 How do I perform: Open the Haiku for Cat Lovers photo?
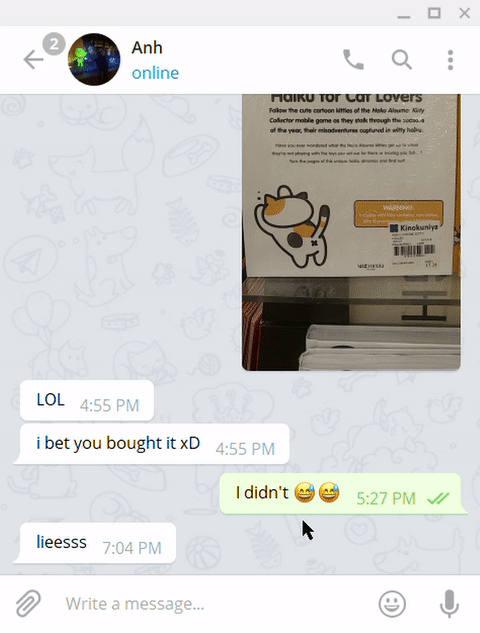coord(351,232)
